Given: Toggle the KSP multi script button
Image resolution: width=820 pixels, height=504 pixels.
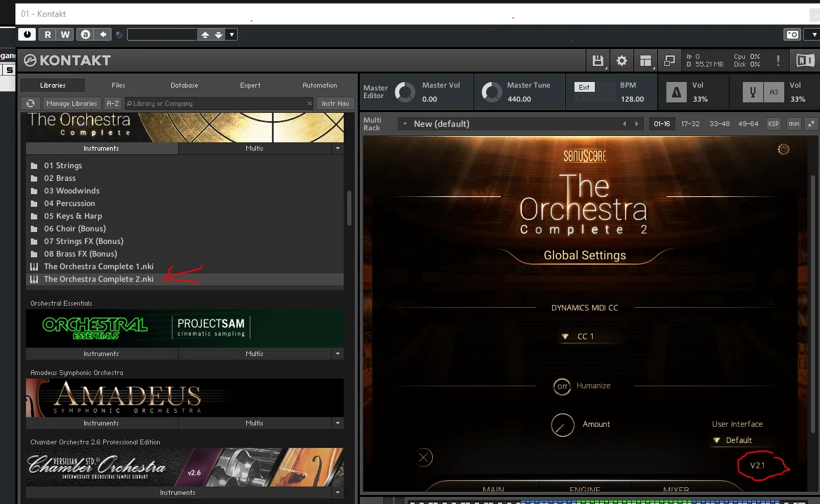Looking at the screenshot, I should tap(773, 124).
